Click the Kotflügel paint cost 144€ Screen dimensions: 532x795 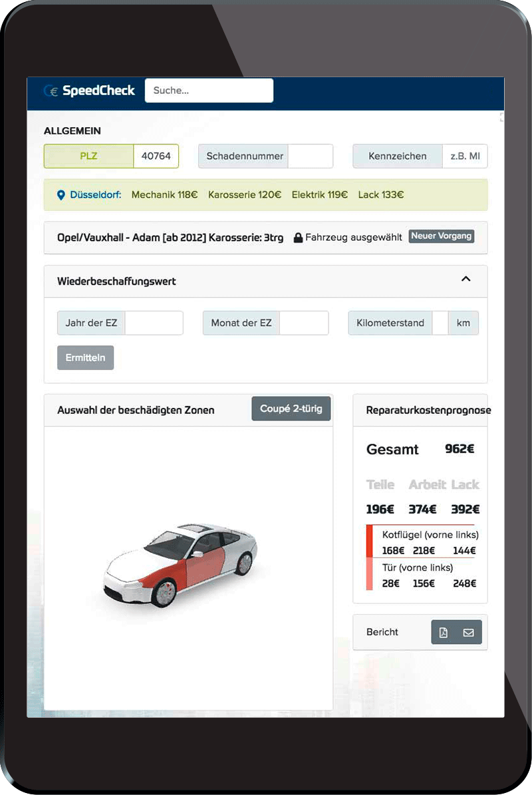coord(464,551)
